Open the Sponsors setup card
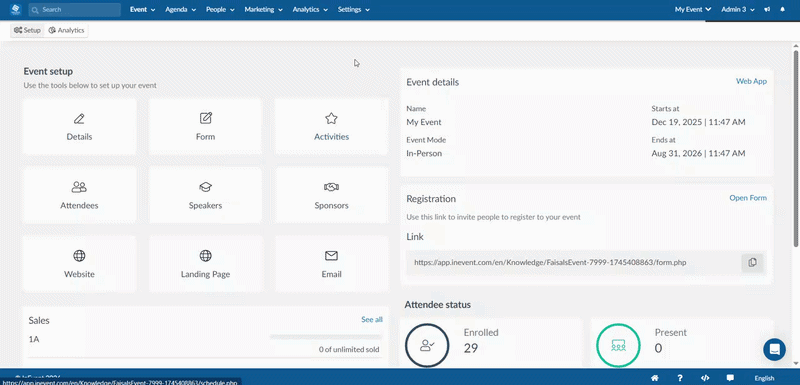 pyautogui.click(x=331, y=195)
